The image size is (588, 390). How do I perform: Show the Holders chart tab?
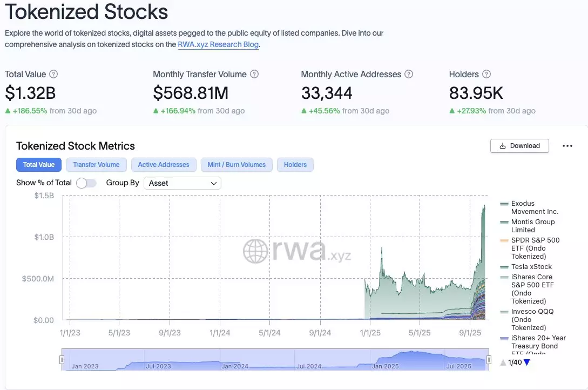click(295, 165)
